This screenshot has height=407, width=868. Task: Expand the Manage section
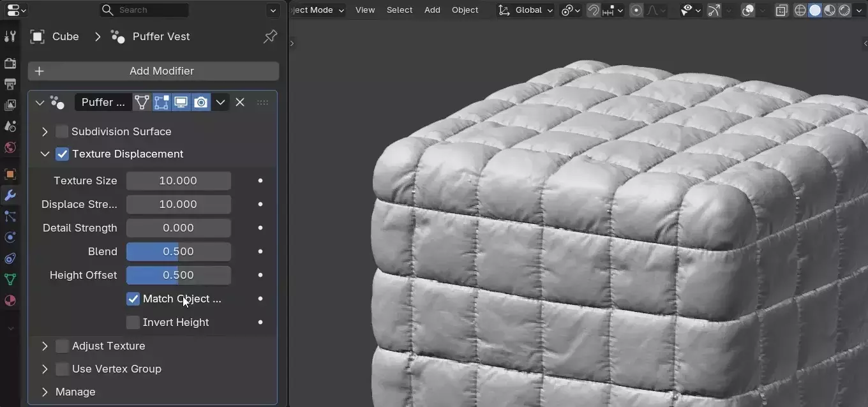(45, 392)
